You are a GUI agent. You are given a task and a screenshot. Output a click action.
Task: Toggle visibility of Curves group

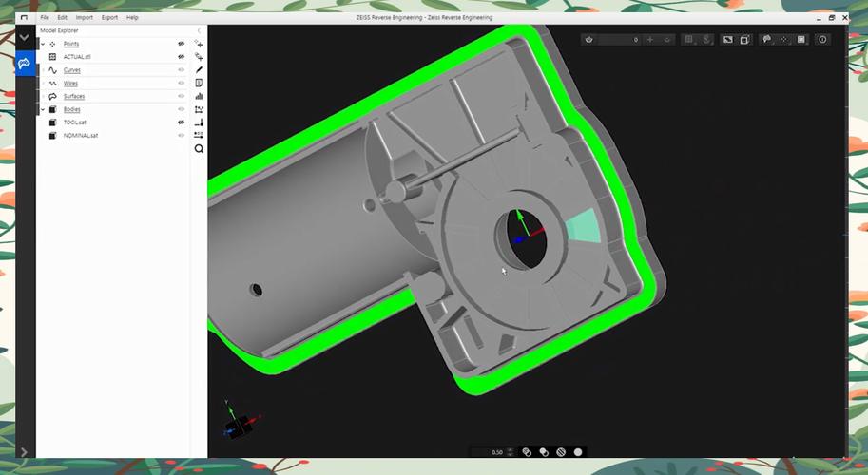coord(181,70)
